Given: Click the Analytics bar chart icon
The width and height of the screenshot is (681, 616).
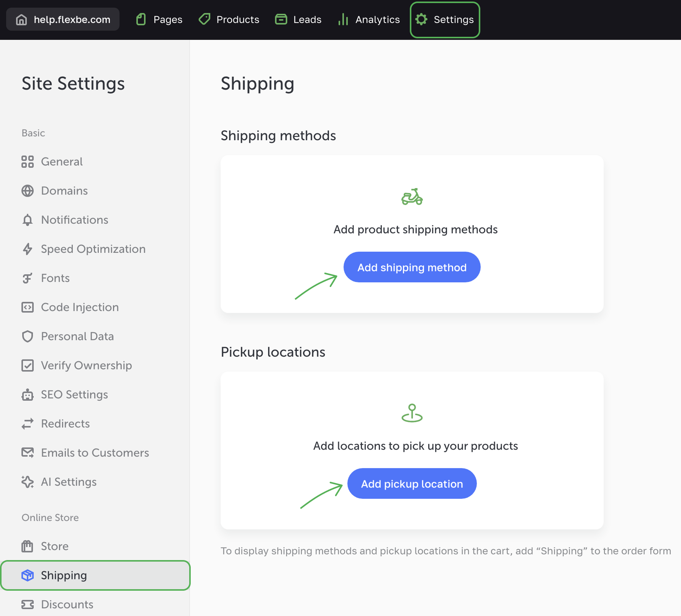Looking at the screenshot, I should [343, 20].
